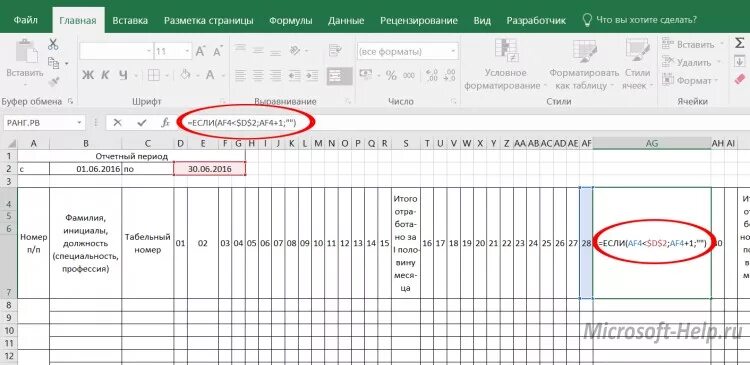The height and width of the screenshot is (365, 750).
Task: Switch to the Вставка tab
Action: [x=130, y=21]
